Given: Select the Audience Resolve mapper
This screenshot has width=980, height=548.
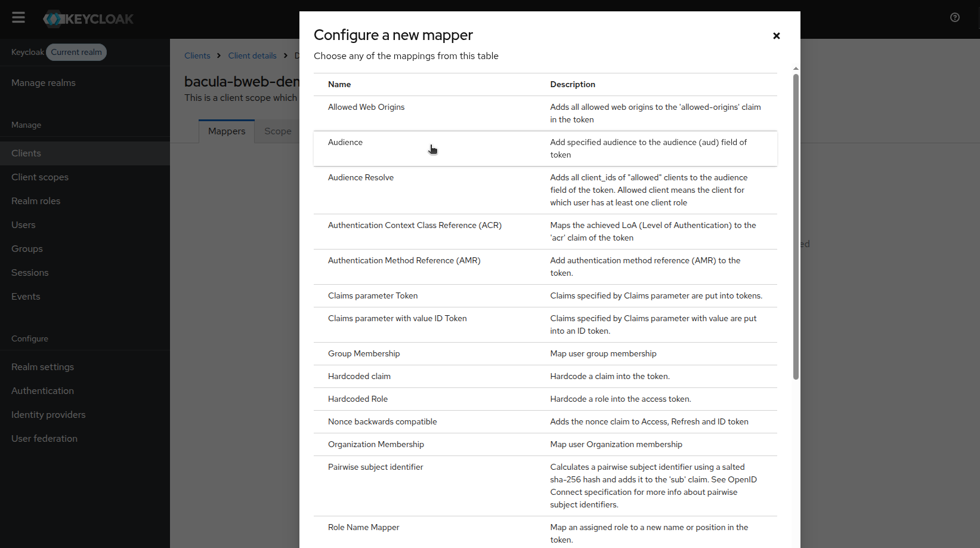Looking at the screenshot, I should (361, 178).
